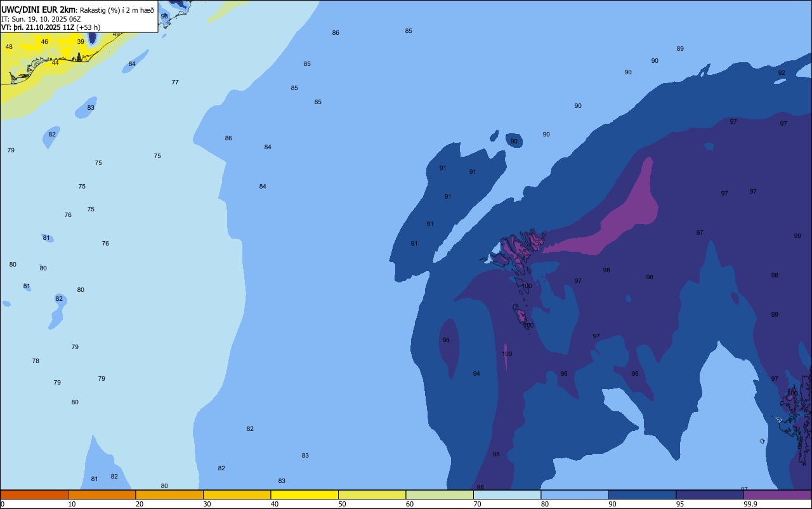812x509 pixels.
Task: Click the humidity value "94" on the map
Action: point(476,374)
